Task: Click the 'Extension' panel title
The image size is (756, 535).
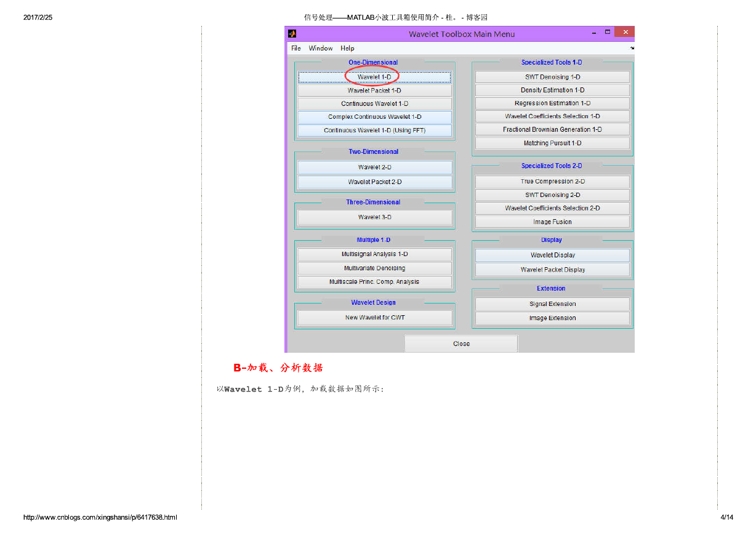Action: coord(551,288)
